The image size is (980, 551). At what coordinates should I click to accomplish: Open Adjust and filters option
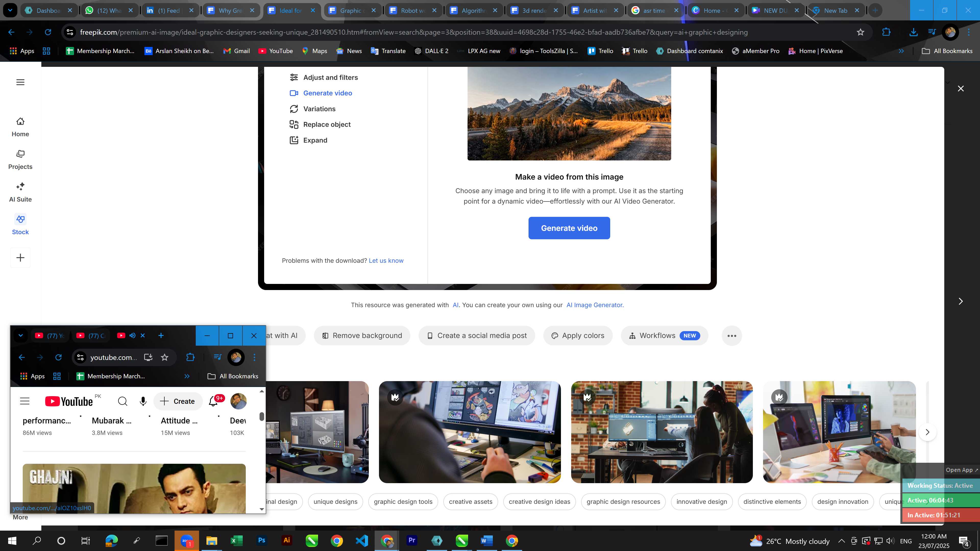[x=324, y=78]
